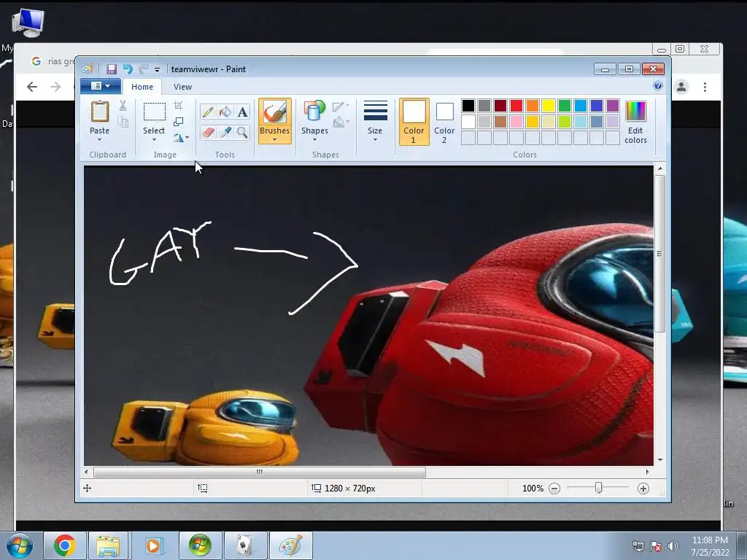Select the Magnifier tool
The image size is (747, 560).
click(x=242, y=132)
